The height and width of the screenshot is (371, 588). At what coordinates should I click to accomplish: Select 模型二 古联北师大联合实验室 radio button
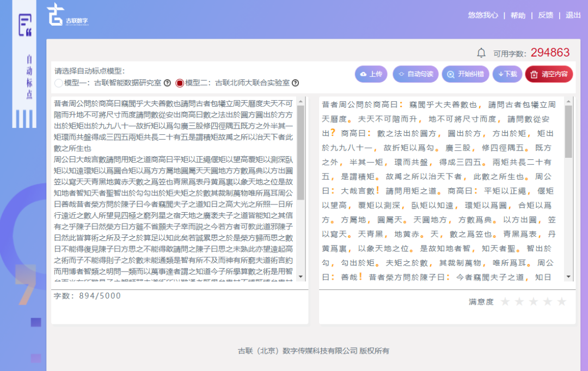(180, 83)
